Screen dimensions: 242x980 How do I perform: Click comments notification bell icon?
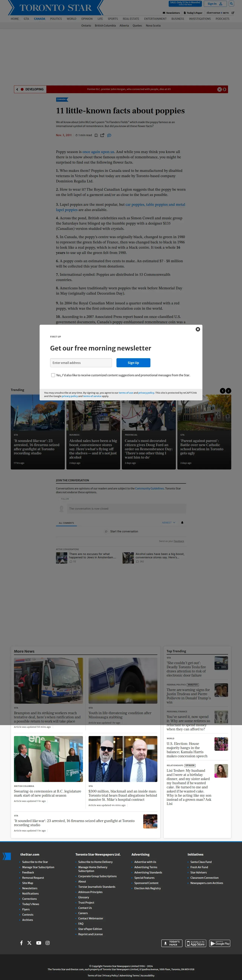(182, 522)
